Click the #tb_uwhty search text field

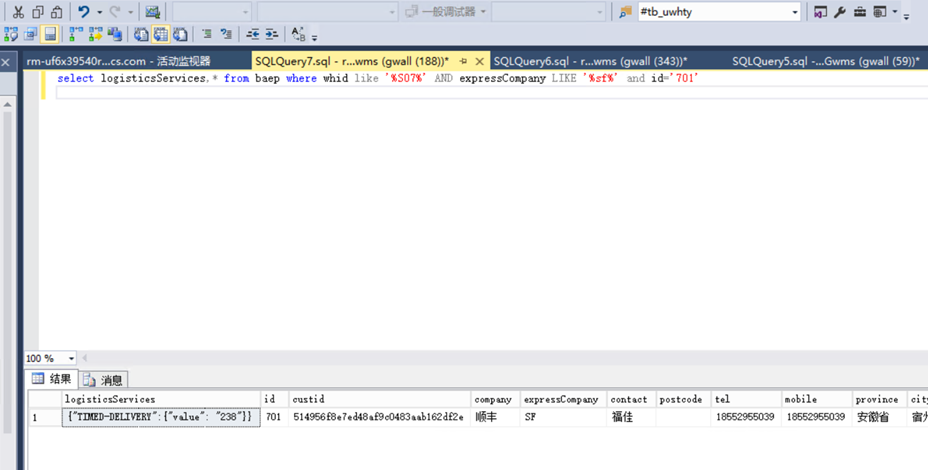pyautogui.click(x=714, y=12)
